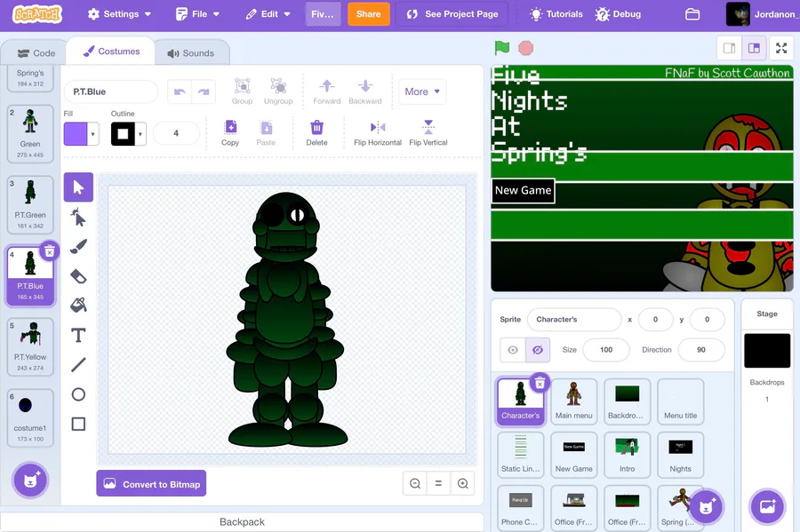Viewport: 800px width, 532px height.
Task: Move selection Forward a layer
Action: click(x=326, y=91)
